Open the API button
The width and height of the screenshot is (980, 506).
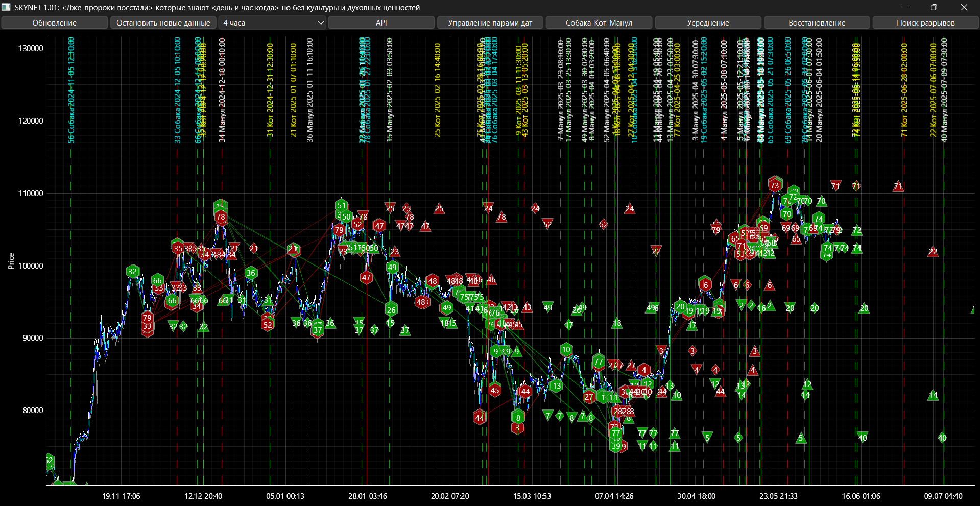(381, 22)
